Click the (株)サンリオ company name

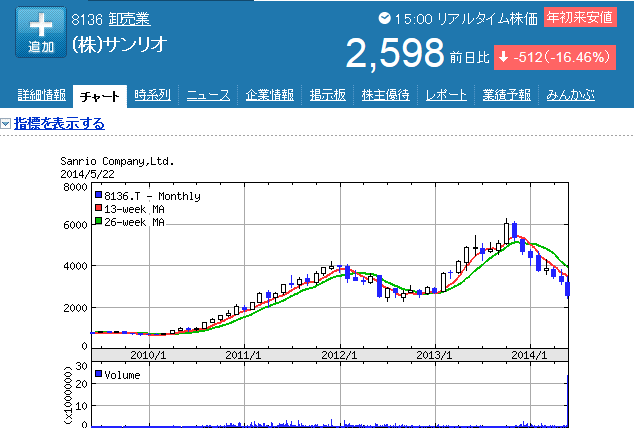click(x=119, y=45)
